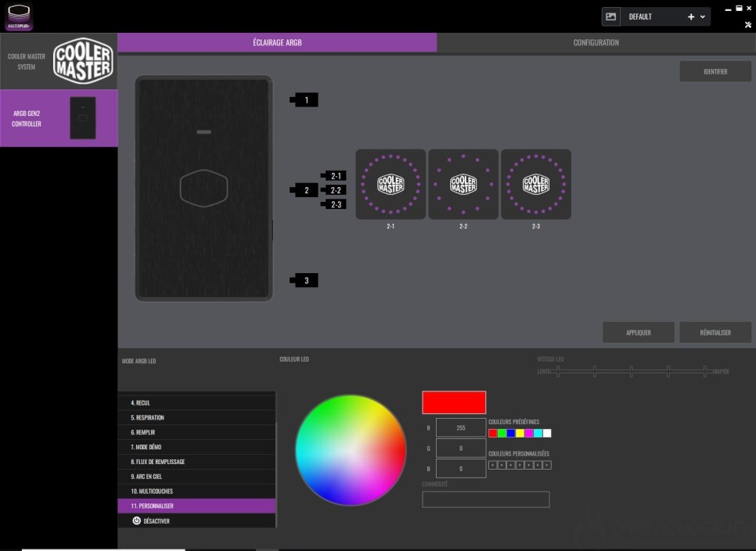Select the 11. Personnaliser lighting mode
The image size is (756, 551).
point(196,506)
